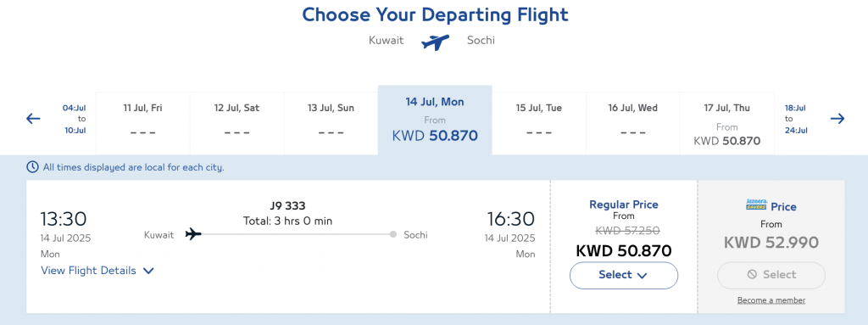Click the clock icon beside local times note
Screen dimensions: 868x325
click(33, 167)
